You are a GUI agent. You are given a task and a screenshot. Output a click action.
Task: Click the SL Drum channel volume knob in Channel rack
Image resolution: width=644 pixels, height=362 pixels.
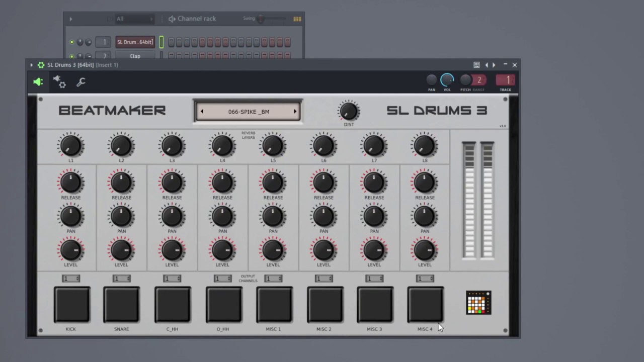point(88,42)
